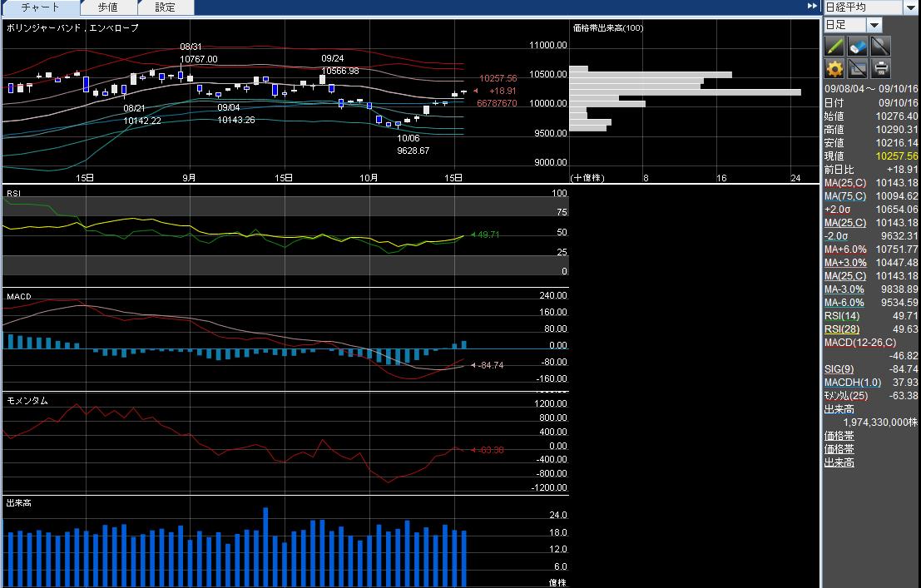
Task: Open the 日足 timeframe dropdown arrow
Action: pyautogui.click(x=874, y=25)
